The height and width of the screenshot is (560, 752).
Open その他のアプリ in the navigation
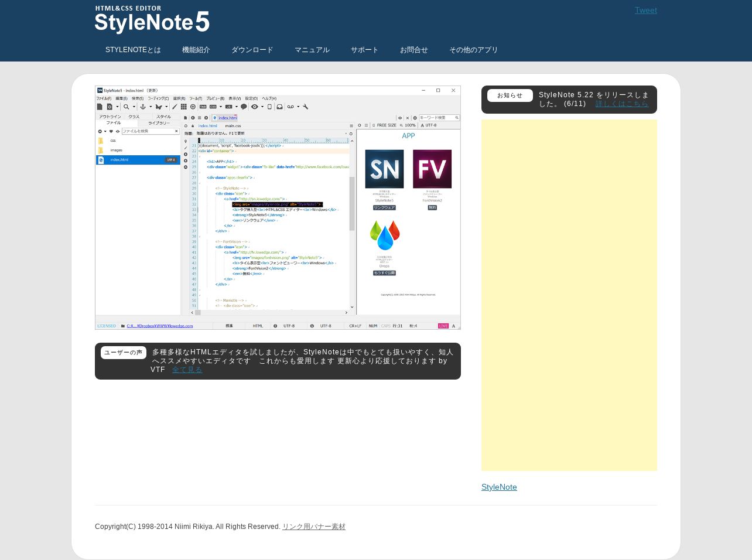point(474,50)
